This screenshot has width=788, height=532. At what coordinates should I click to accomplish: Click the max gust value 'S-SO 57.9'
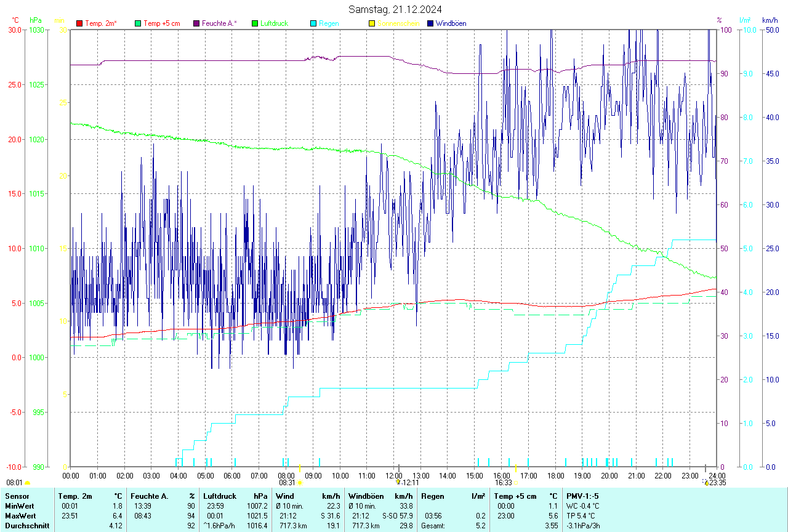click(398, 516)
